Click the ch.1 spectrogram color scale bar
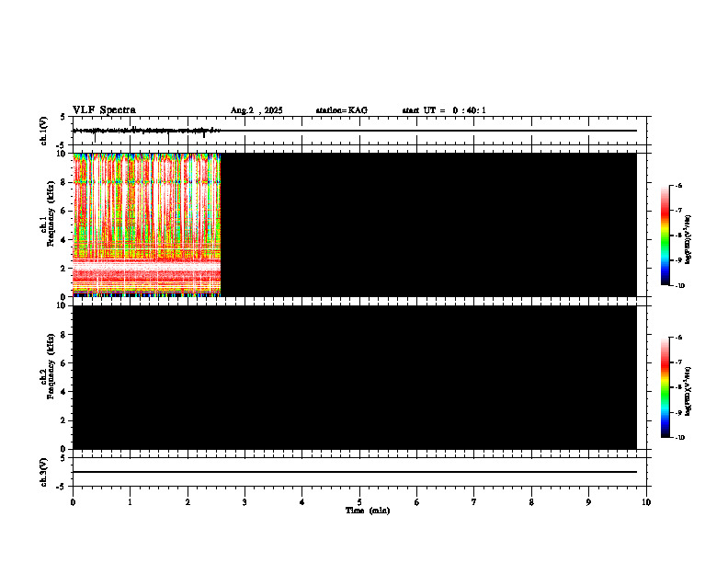The image size is (728, 563). coord(665,236)
